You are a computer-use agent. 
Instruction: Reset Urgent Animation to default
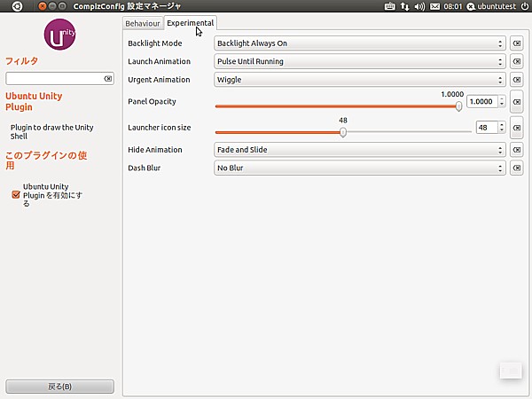517,80
